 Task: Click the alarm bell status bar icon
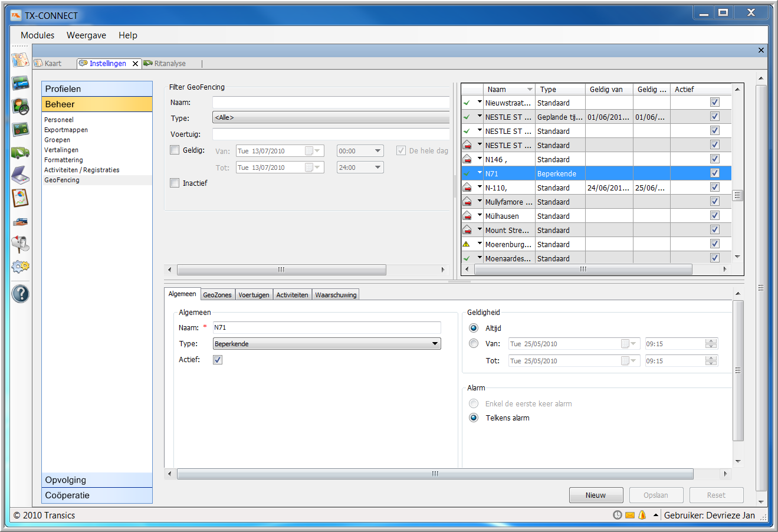tap(642, 515)
